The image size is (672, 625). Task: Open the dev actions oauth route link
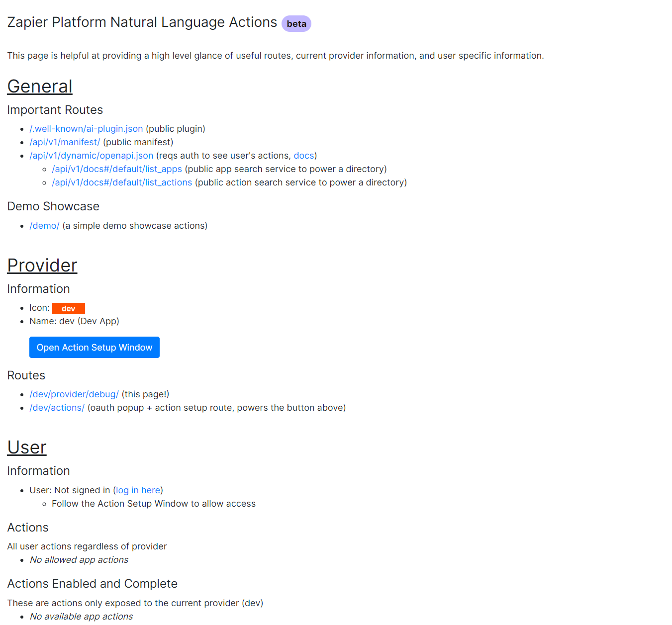click(57, 407)
